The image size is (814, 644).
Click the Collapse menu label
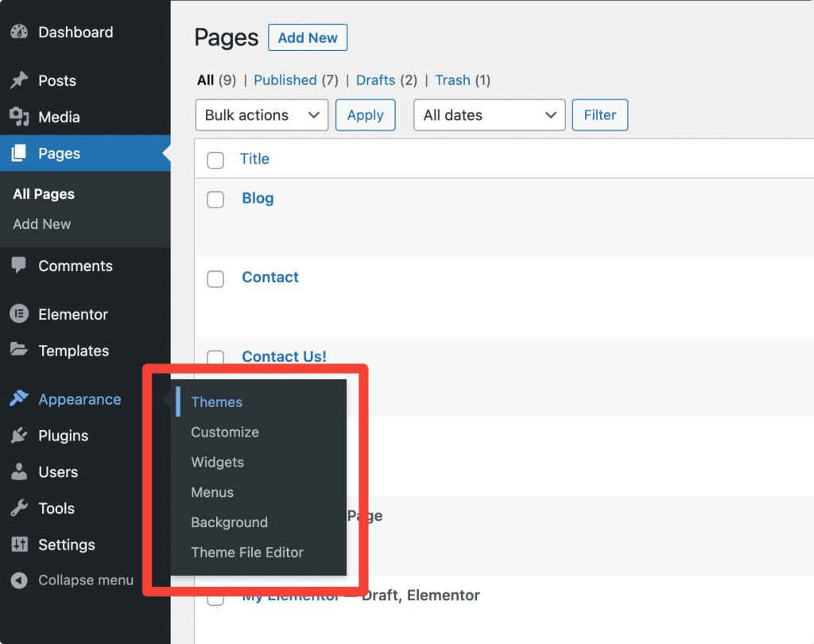86,580
